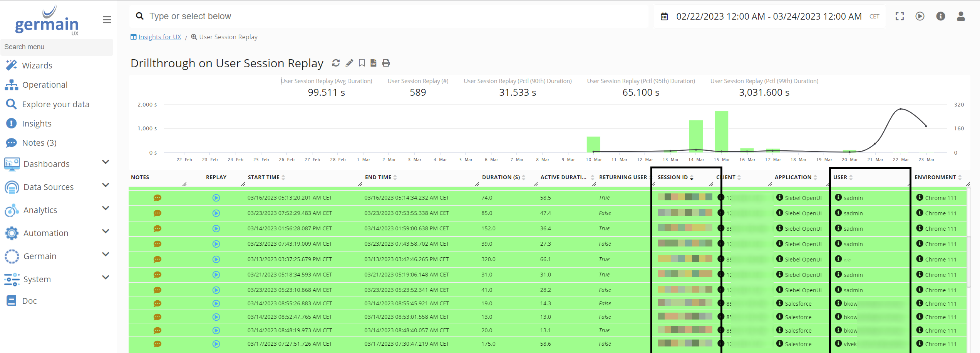Sort the table by DURATION (S)

tap(524, 177)
